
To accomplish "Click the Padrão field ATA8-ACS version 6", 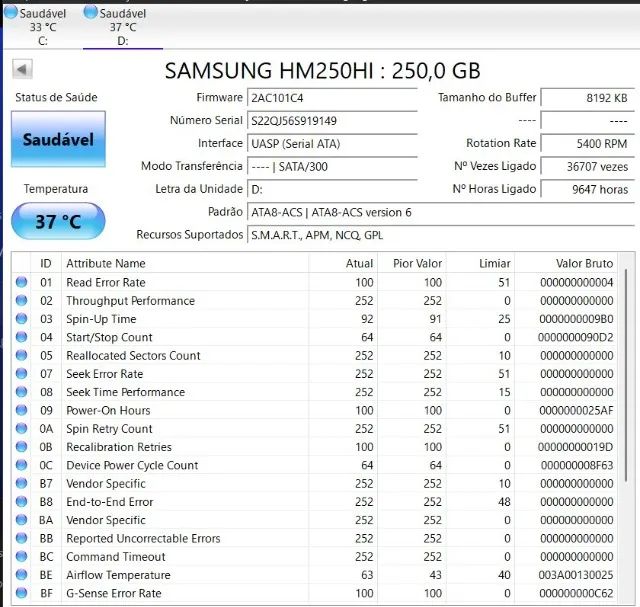I will click(441, 212).
